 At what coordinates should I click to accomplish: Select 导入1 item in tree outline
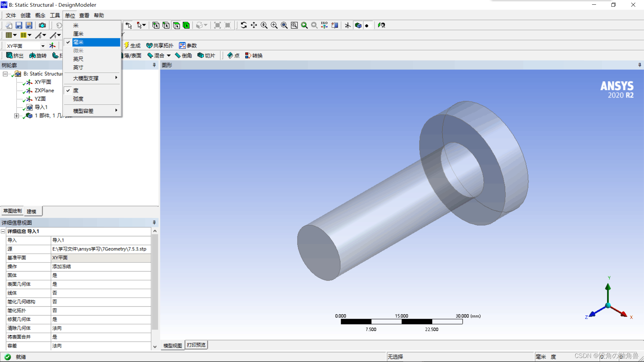tap(41, 107)
